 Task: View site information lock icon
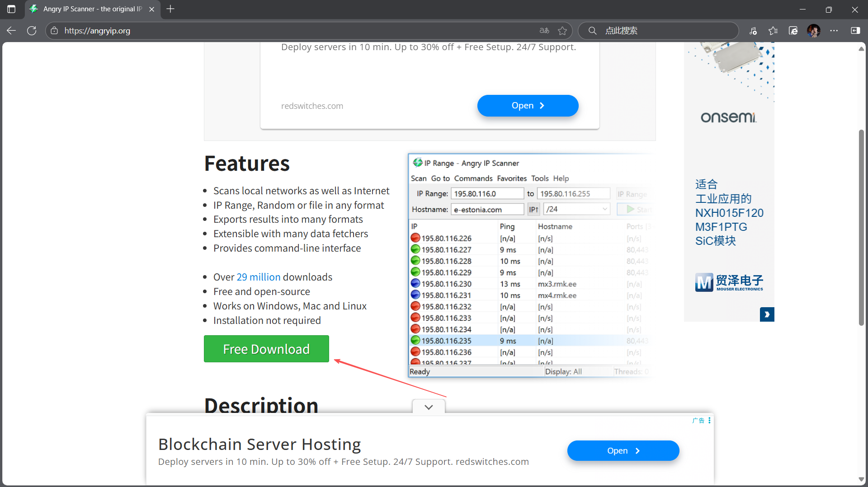click(54, 30)
